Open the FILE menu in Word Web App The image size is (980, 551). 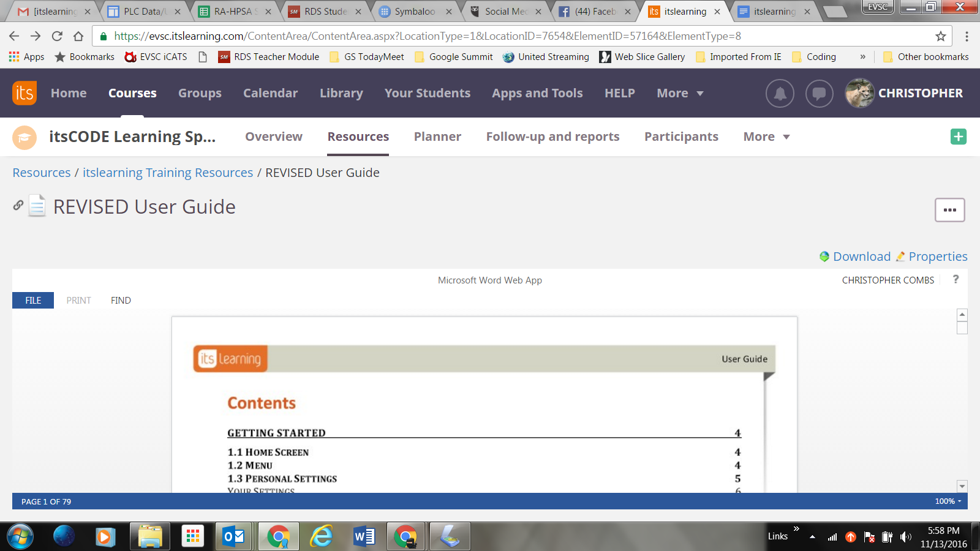tap(33, 300)
